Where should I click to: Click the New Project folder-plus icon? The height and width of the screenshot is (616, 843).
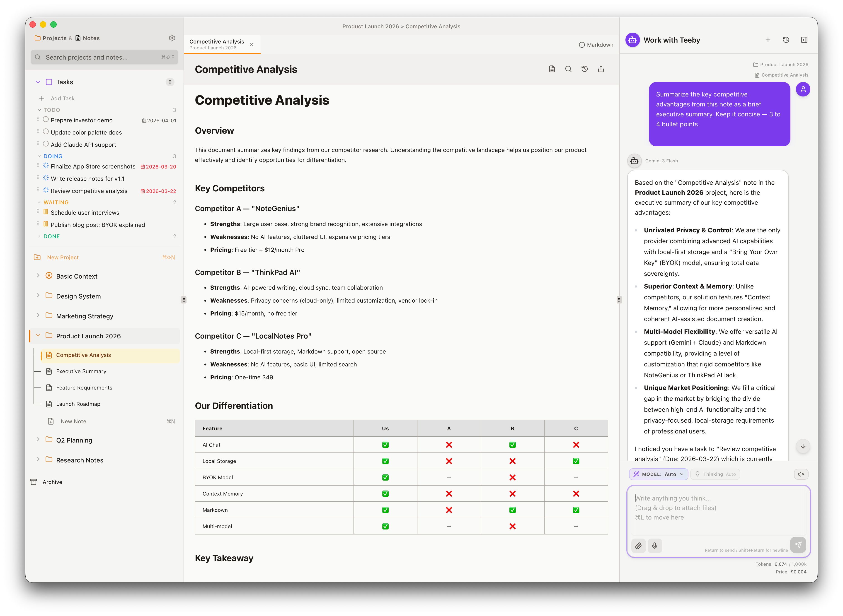(x=37, y=257)
